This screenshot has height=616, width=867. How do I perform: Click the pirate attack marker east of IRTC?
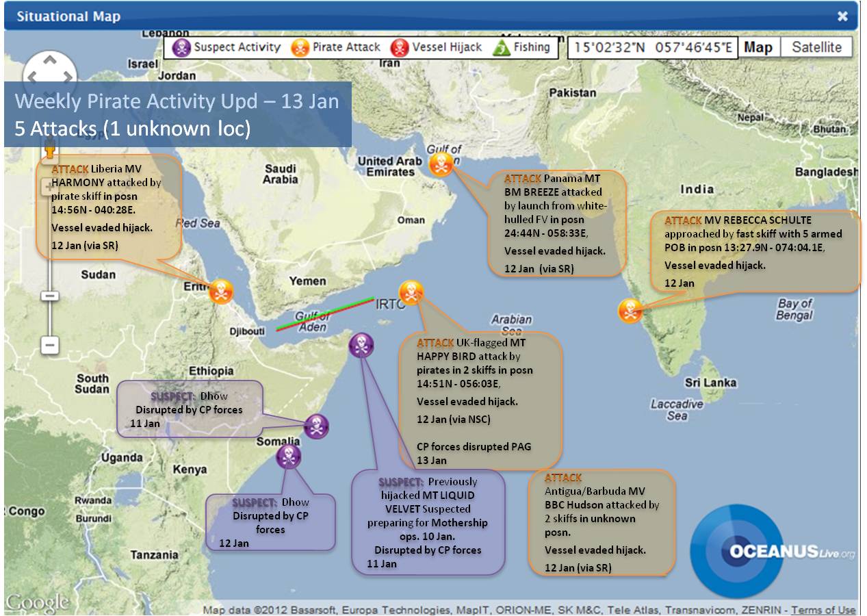click(411, 292)
